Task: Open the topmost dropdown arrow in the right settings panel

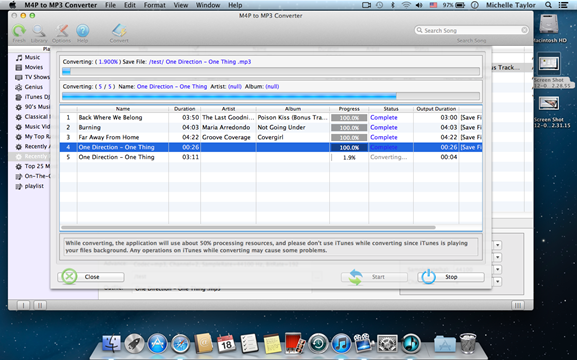Action: tap(498, 245)
